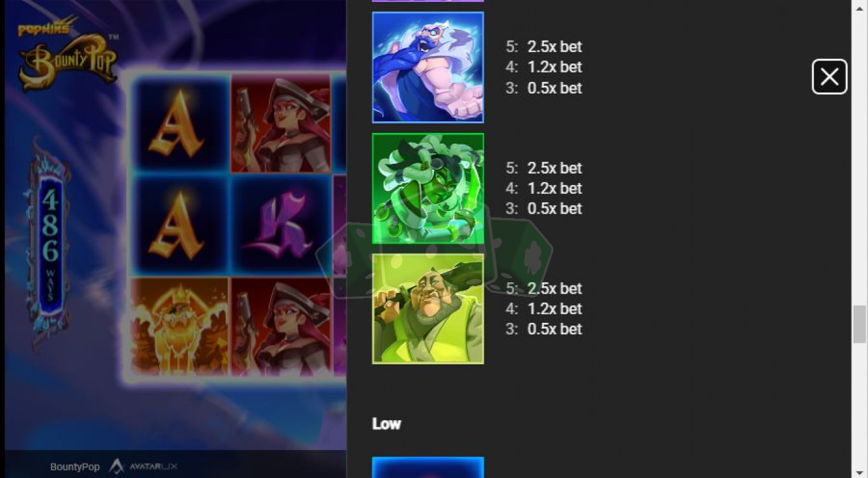Viewport: 868px width, 478px height.
Task: Click the blue bearded Zeus symbol
Action: pos(428,67)
